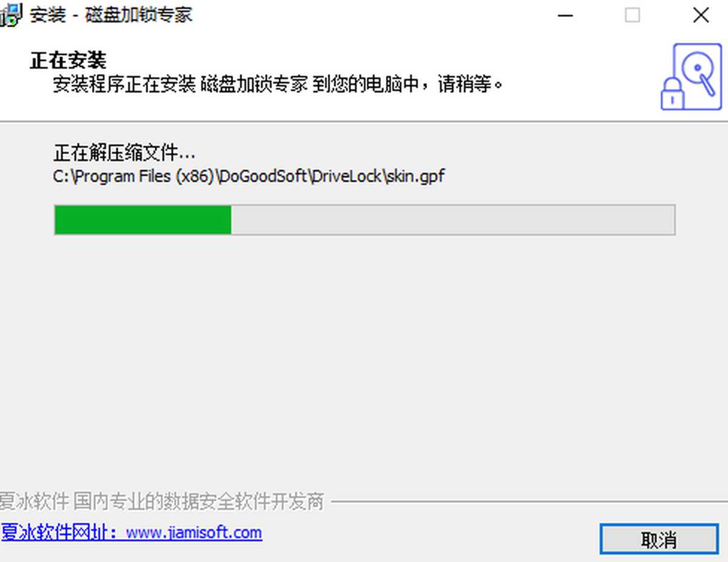Click the 夏冰软件 国内专业的数据安全软件开发商 footer label
The height and width of the screenshot is (562, 728).
point(161,502)
